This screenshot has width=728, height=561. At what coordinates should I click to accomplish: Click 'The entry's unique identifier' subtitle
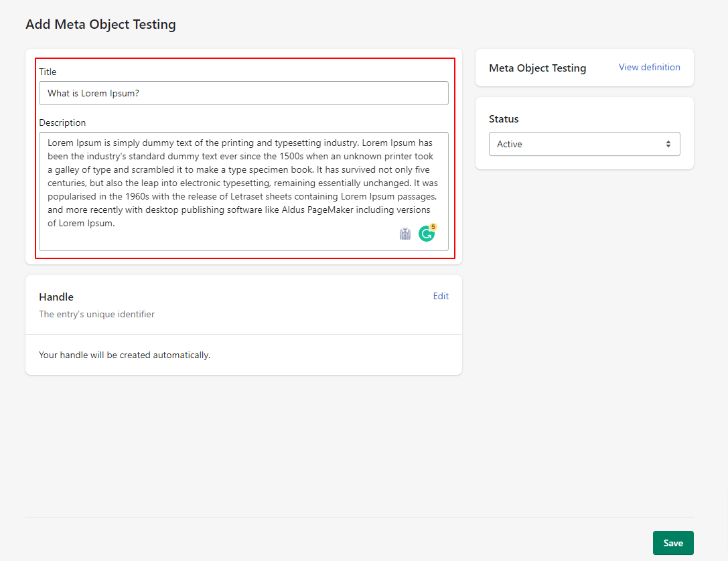(x=96, y=313)
